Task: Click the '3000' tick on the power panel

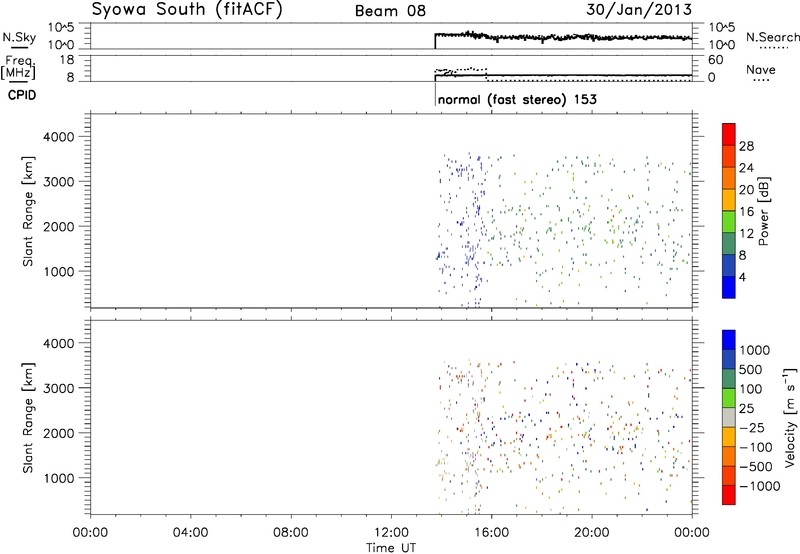Action: pyautogui.click(x=59, y=182)
